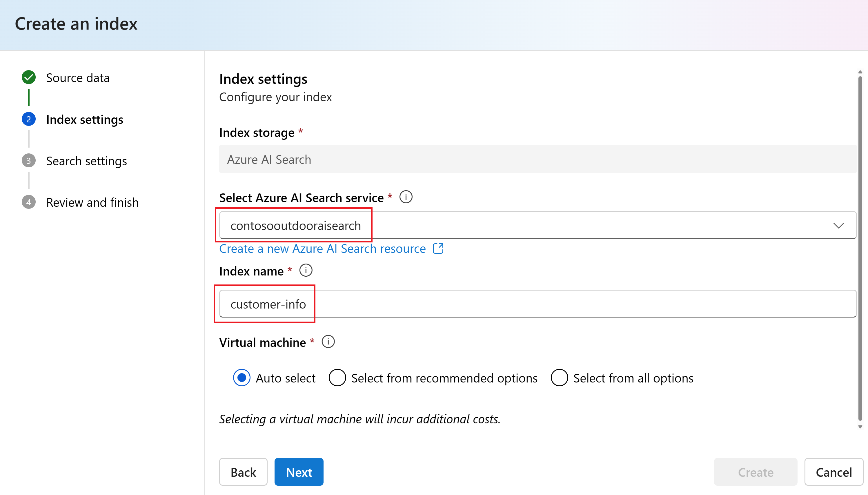Screen dimensions: 868x495
Task: Click the Index settings heading text
Action: click(264, 79)
